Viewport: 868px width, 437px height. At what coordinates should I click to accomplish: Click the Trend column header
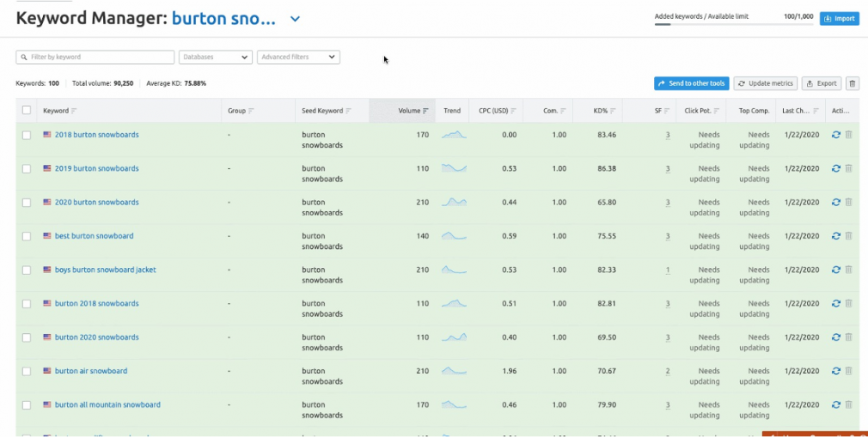452,111
